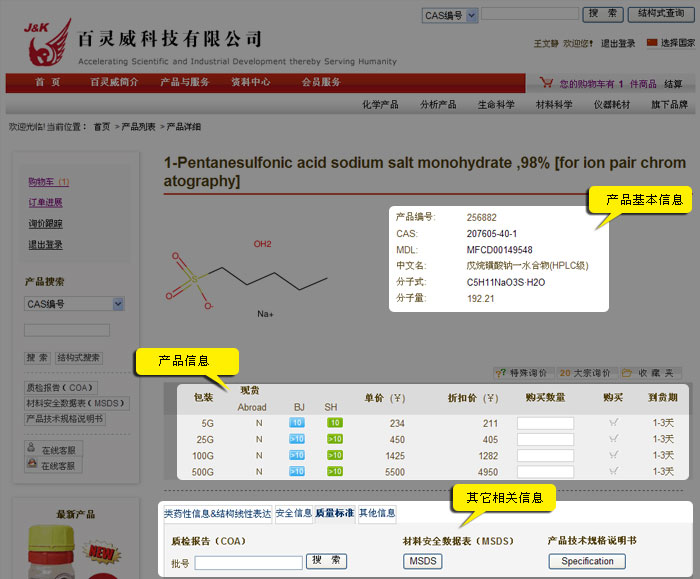The width and height of the screenshot is (700, 579).
Task: Click the molecule structure image
Action: pyautogui.click(x=247, y=281)
